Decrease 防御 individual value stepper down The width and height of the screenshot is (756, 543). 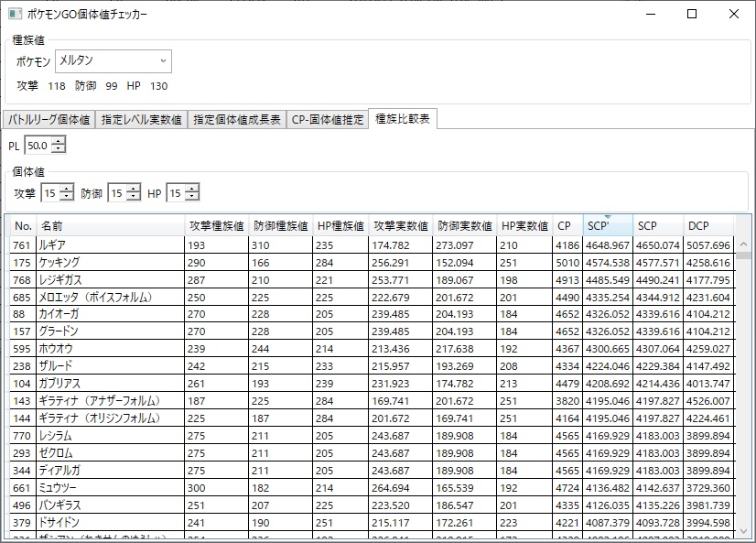pos(133,197)
